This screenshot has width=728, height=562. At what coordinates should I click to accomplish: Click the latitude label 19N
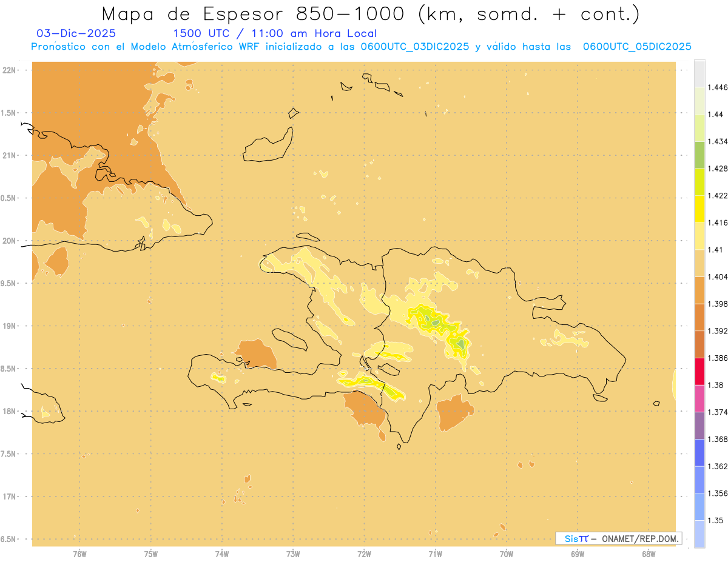pos(8,326)
